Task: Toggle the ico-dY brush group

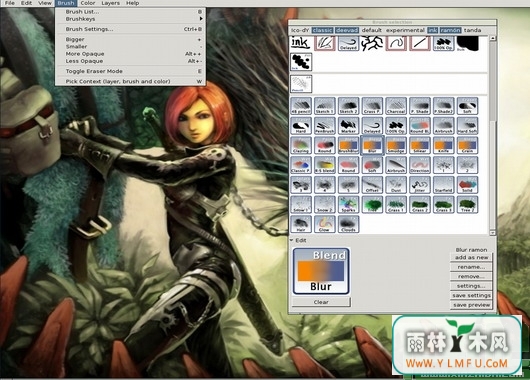Action: pyautogui.click(x=300, y=30)
